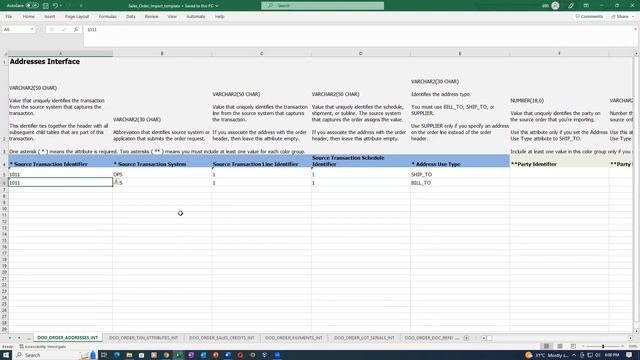This screenshot has height=360, width=640.
Task: Toggle the AutoSave switch
Action: coord(32,6)
